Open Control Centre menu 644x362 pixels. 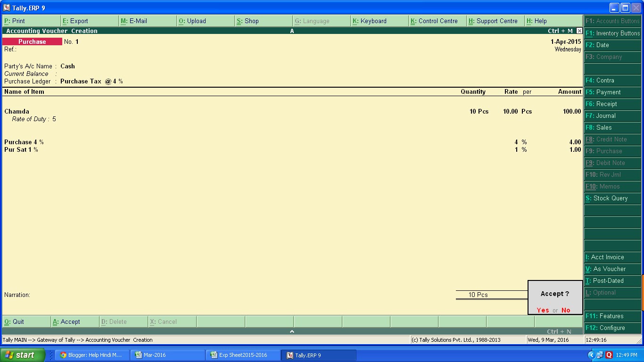(438, 21)
